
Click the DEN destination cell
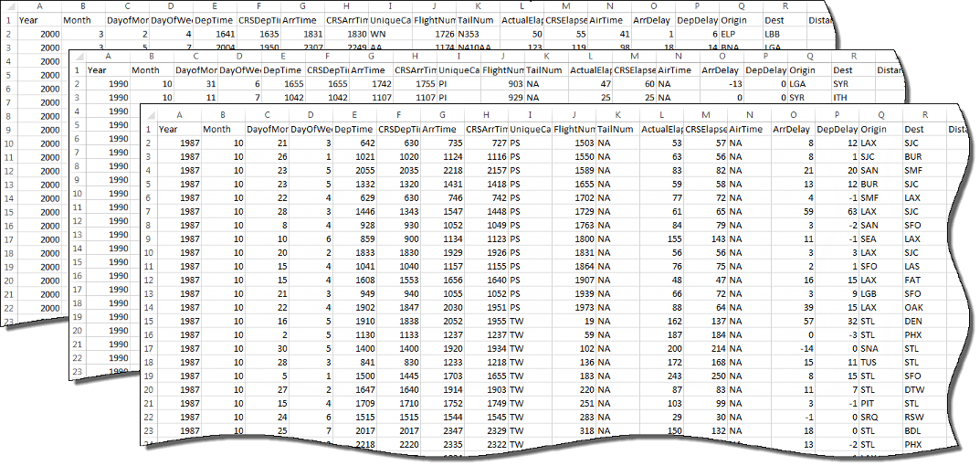click(x=924, y=321)
